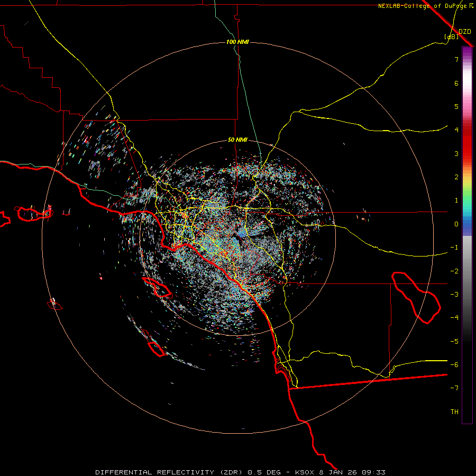This screenshot has width=476, height=476.
Task: Click the KSOX station identifier in caption
Action: (x=305, y=472)
